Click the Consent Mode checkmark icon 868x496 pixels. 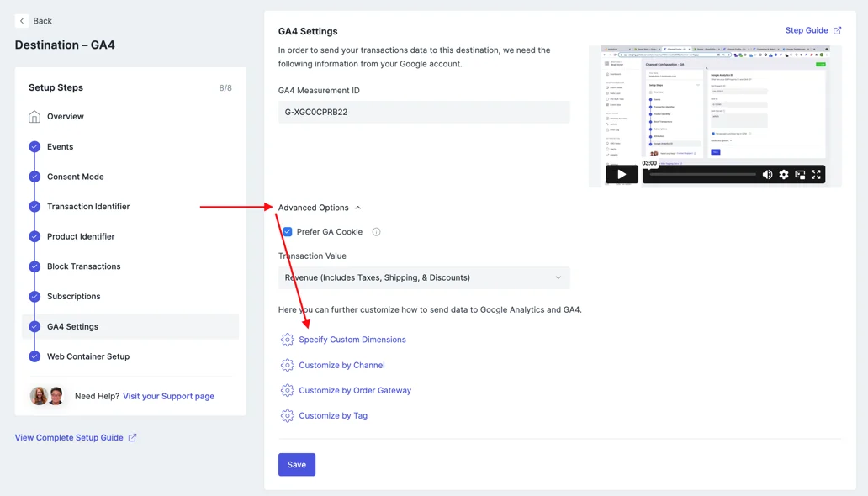[x=34, y=177]
